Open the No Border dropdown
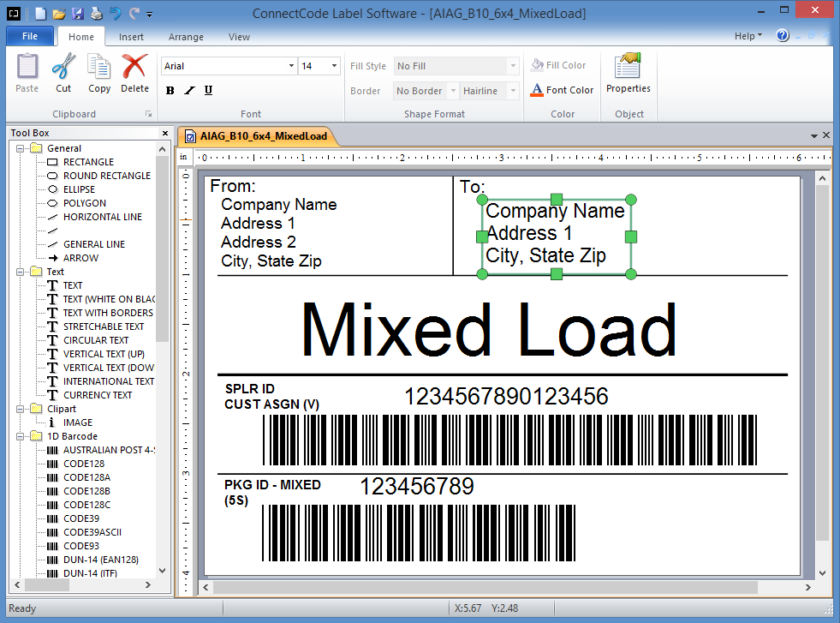 [x=453, y=91]
